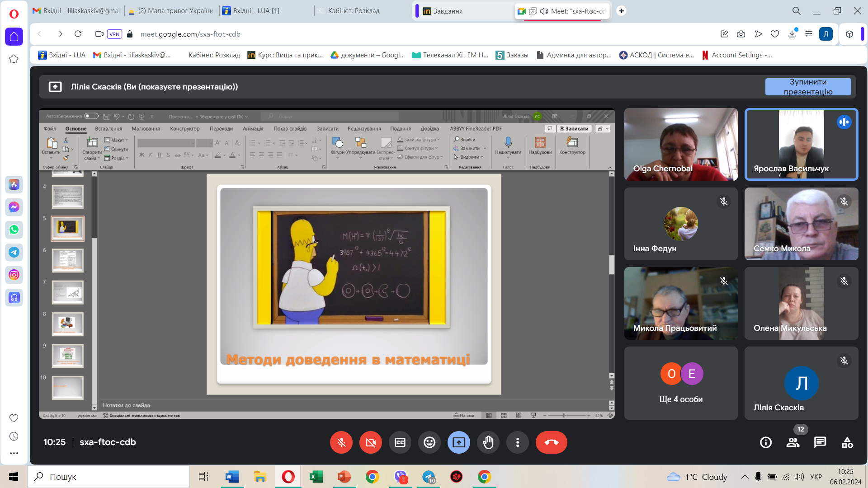Open Account Settings bookmark
The image size is (868, 488).
[x=737, y=55]
